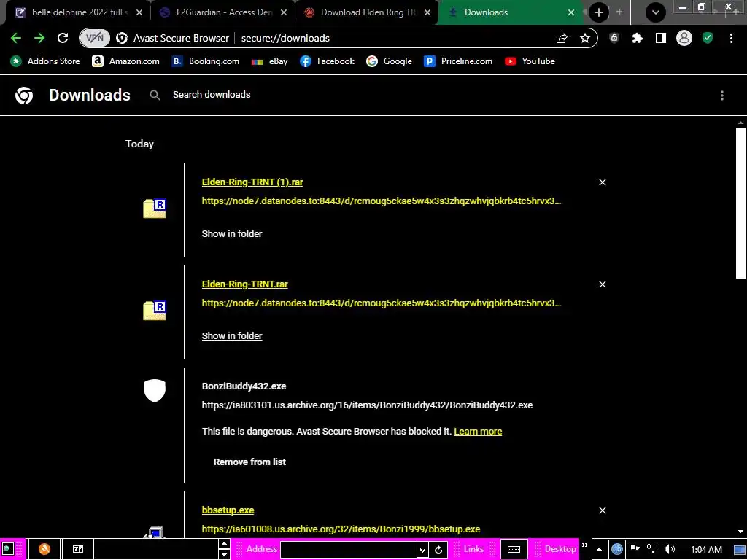Viewport: 747px width, 560px height.
Task: Open the eBay bookmark
Action: 270,61
